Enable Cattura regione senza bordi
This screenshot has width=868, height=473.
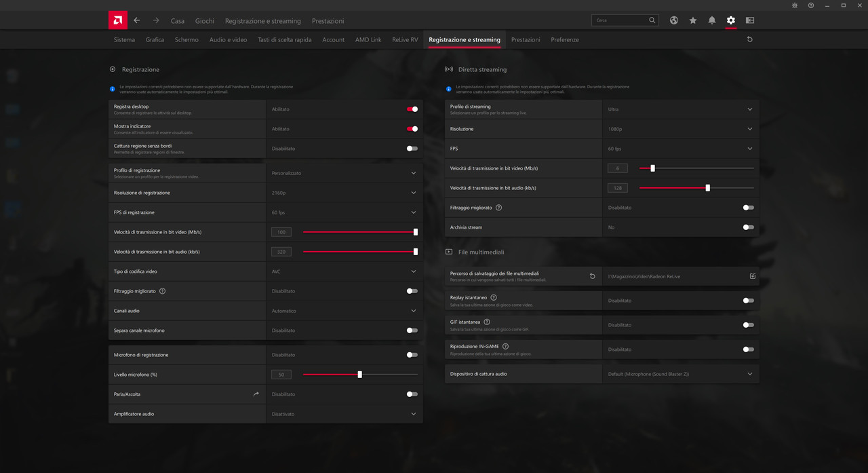pos(412,149)
